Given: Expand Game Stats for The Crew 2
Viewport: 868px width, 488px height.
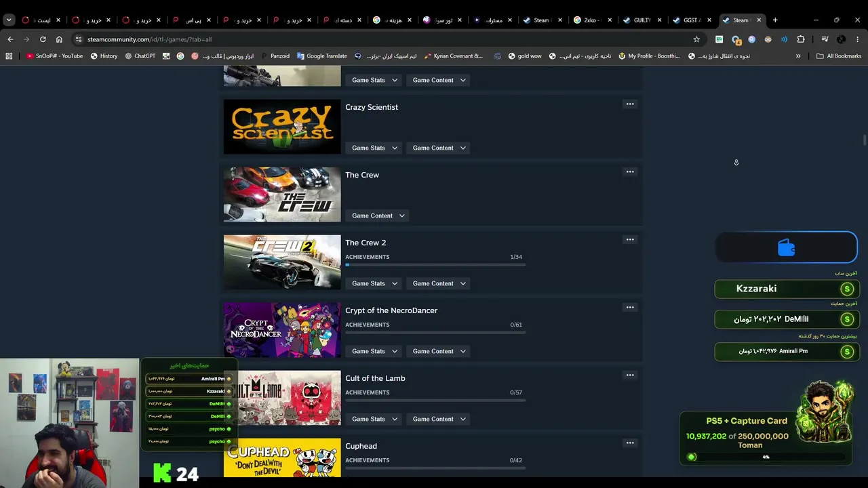Looking at the screenshot, I should 375,283.
